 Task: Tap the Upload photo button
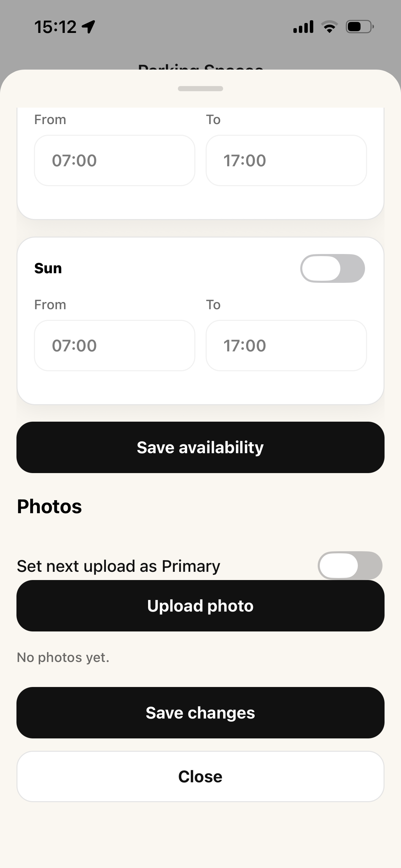200,606
